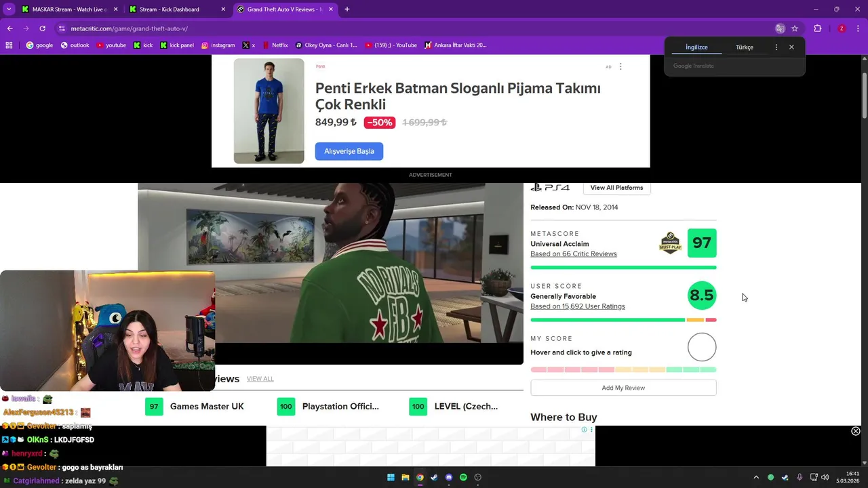Select the Grand Theft Auto V Reviews tab
Image resolution: width=868 pixels, height=488 pixels.
[285, 9]
